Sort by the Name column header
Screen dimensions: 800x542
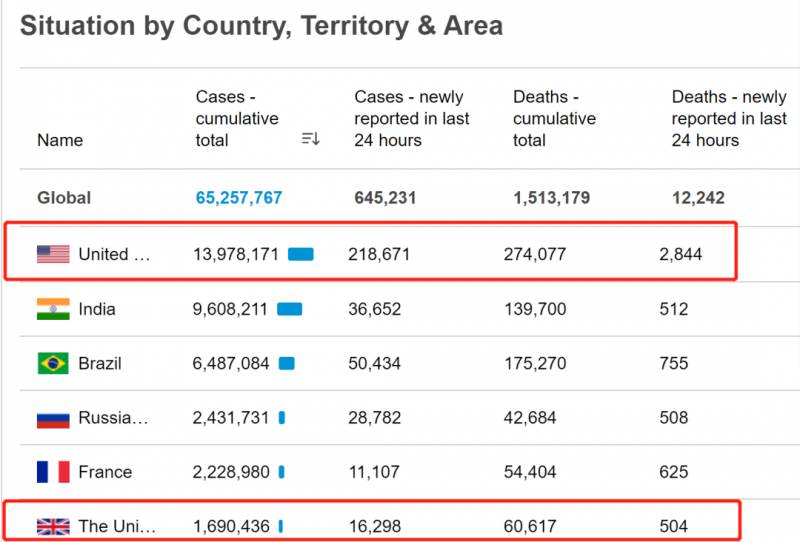(60, 140)
